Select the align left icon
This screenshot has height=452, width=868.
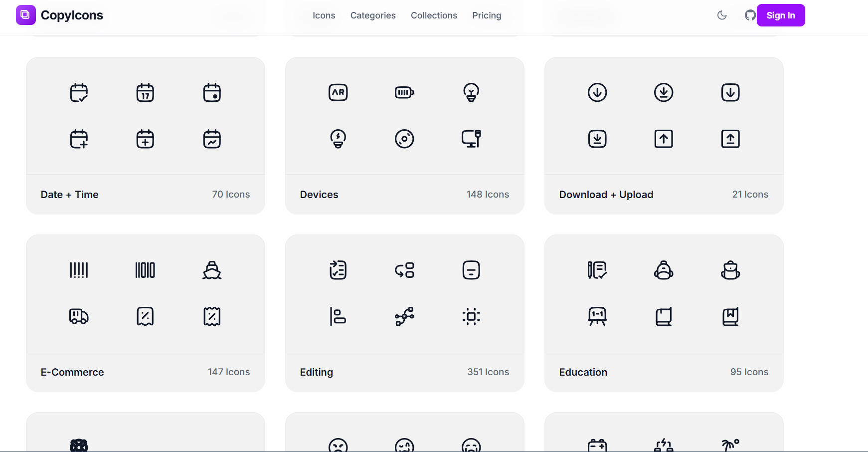pos(338,316)
